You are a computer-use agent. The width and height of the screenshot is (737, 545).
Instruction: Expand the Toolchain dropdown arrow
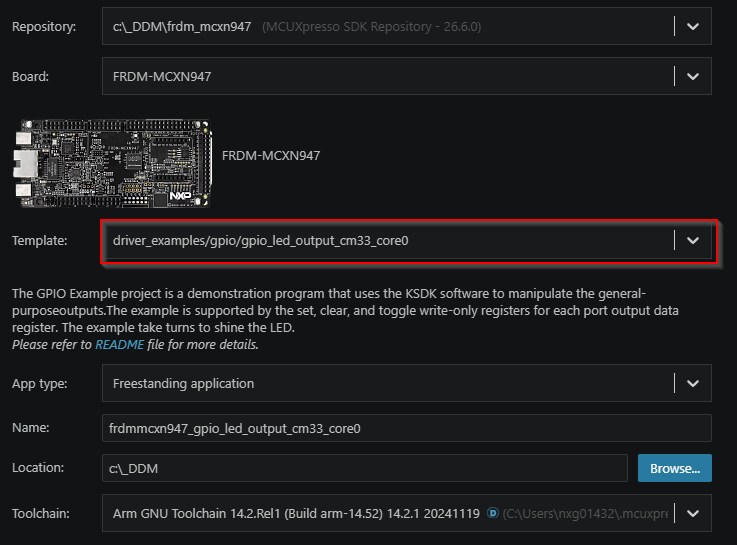coord(693,514)
